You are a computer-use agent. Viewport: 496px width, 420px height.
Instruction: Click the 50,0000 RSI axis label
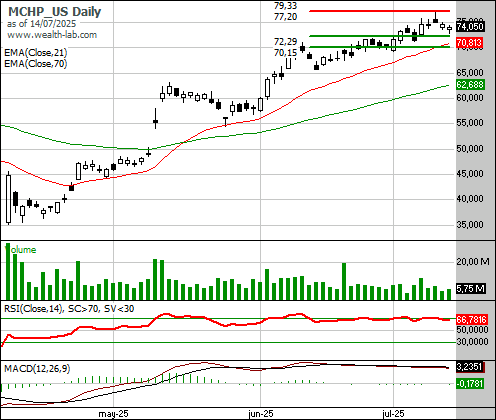(x=473, y=330)
